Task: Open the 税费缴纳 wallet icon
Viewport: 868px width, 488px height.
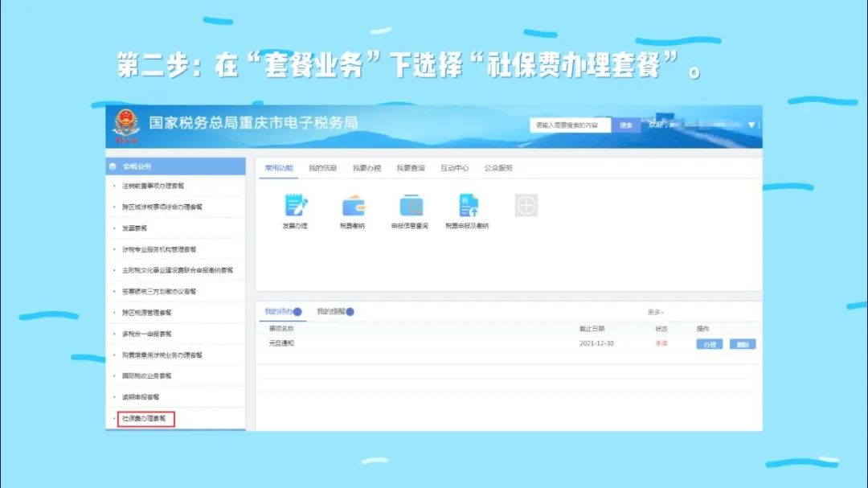Action: pyautogui.click(x=353, y=206)
